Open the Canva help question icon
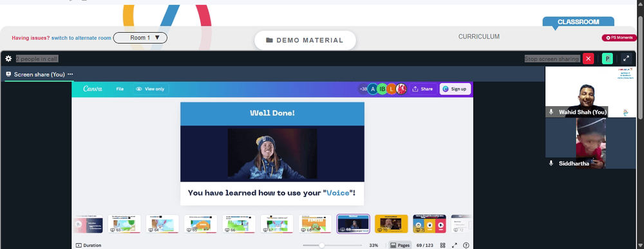This screenshot has width=644, height=249. pos(466,245)
